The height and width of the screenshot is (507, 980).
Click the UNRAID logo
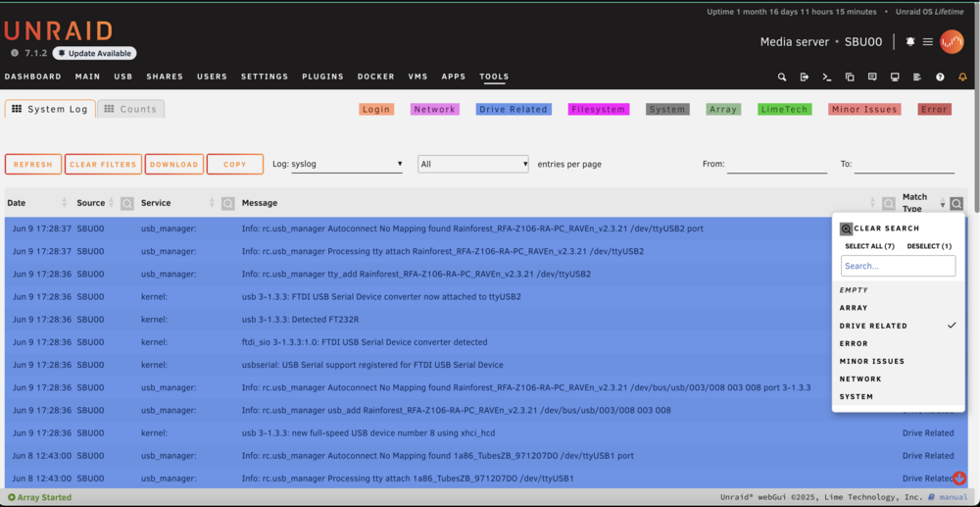(58, 31)
